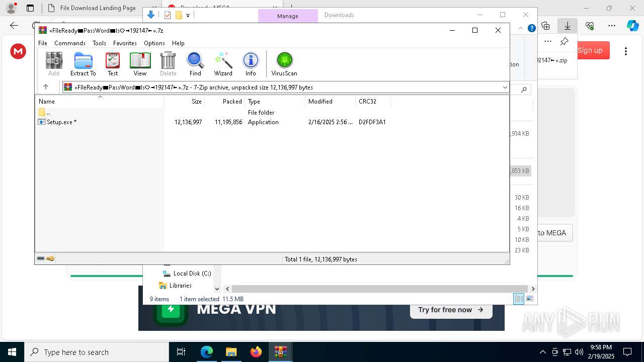Sort by the CRC32 column header
Viewport: 644px width, 362px height.
[372, 102]
